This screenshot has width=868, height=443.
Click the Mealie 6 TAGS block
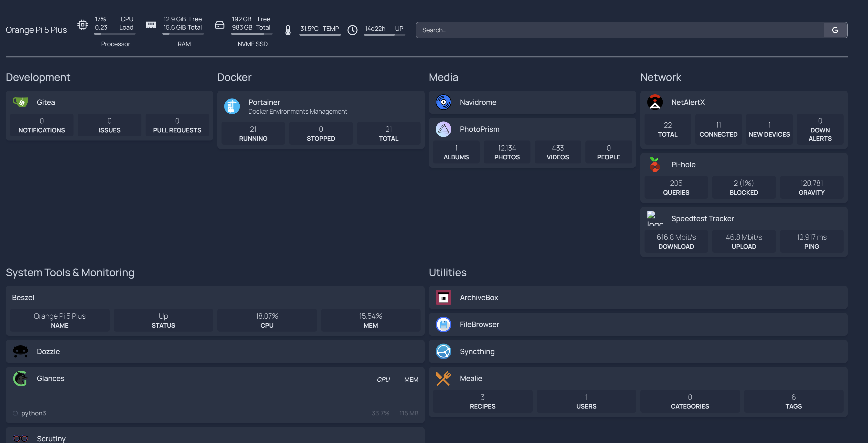(x=794, y=401)
